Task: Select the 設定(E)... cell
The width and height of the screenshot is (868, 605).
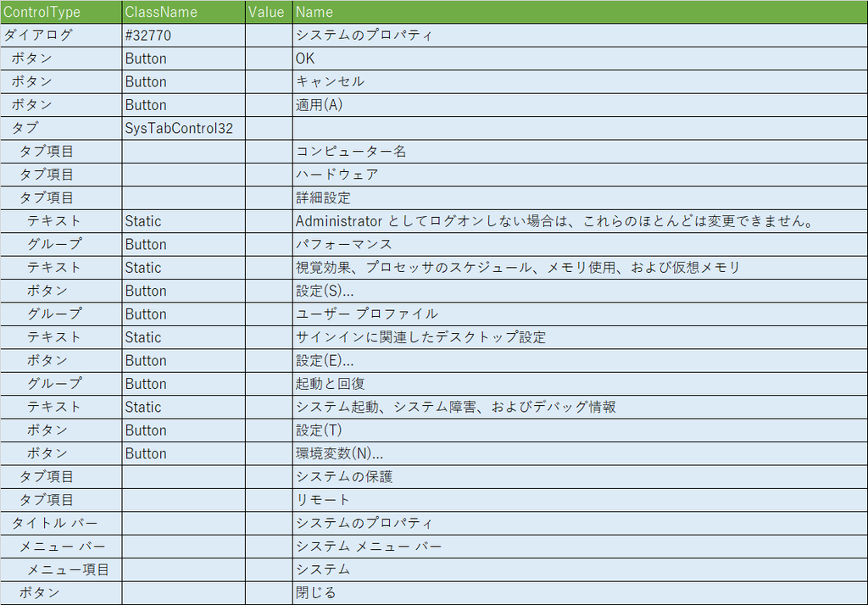Action: (x=580, y=361)
